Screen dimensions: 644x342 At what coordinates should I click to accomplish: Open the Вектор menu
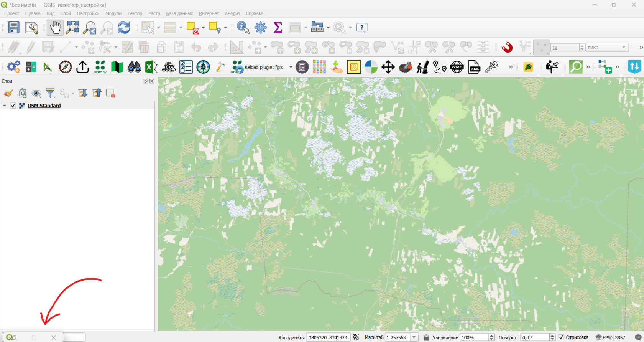click(135, 13)
